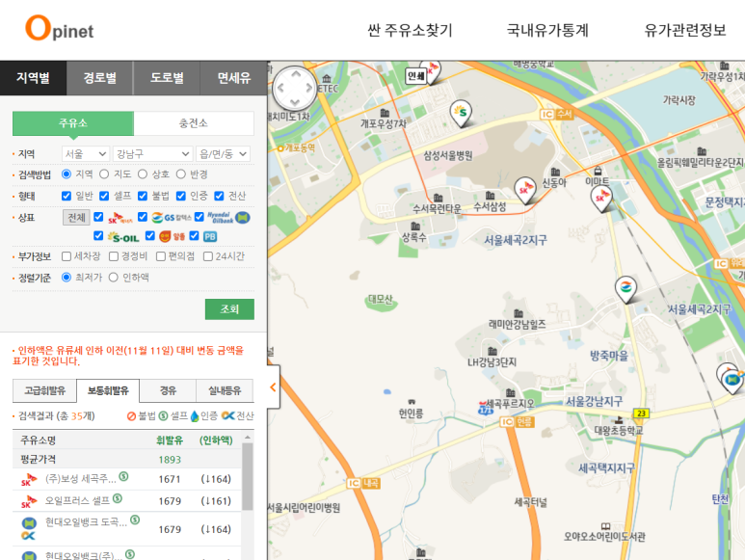The height and width of the screenshot is (560, 745).
Task: Click 알뜰 brand logo filter
Action: click(172, 236)
